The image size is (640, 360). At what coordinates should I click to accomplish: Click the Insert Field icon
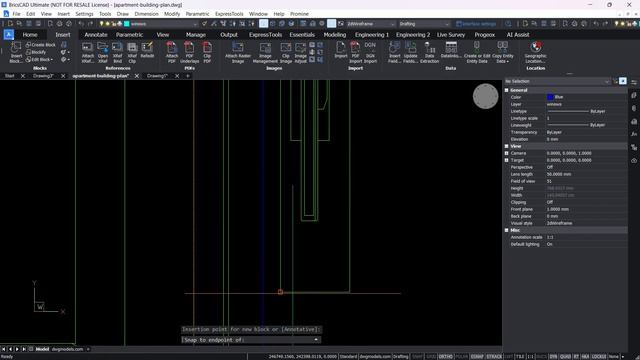coord(394,52)
